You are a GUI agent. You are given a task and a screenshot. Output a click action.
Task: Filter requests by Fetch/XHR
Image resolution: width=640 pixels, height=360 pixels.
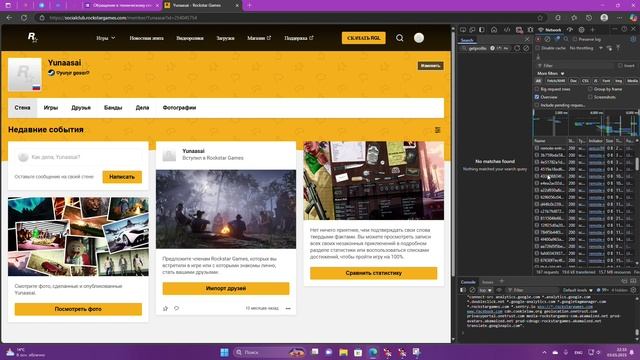click(x=556, y=81)
